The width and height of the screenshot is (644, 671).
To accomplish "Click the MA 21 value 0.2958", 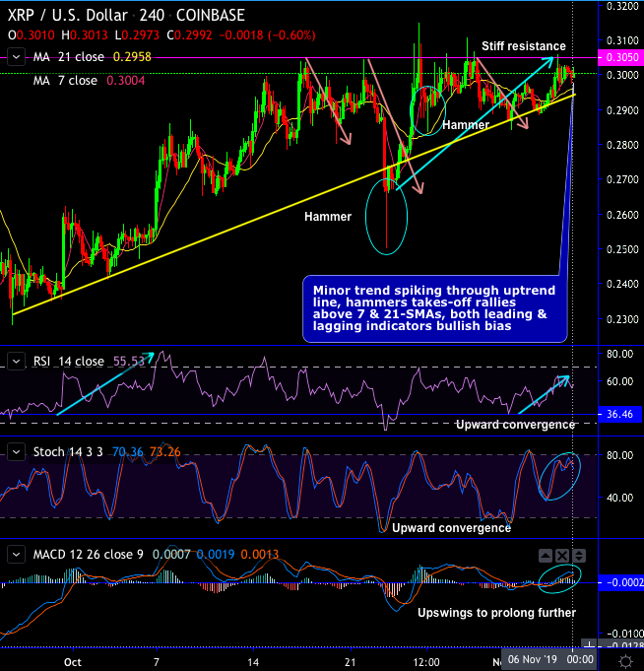I will 132,57.
